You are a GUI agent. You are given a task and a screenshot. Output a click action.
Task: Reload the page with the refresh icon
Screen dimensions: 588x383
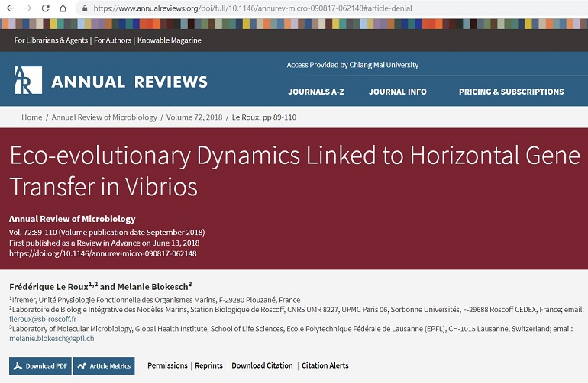click(45, 8)
